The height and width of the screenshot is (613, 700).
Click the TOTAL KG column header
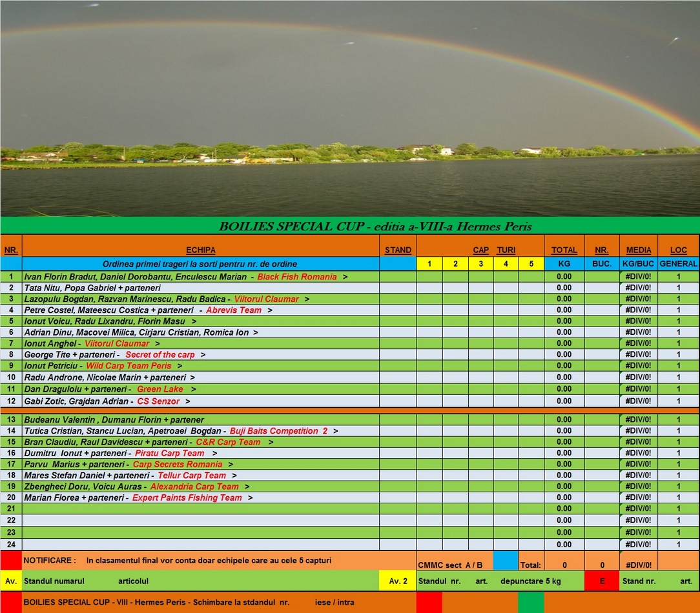[564, 250]
